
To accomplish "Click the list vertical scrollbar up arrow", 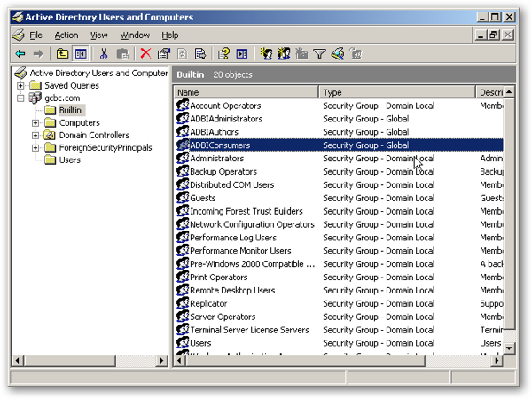I will coord(509,92).
